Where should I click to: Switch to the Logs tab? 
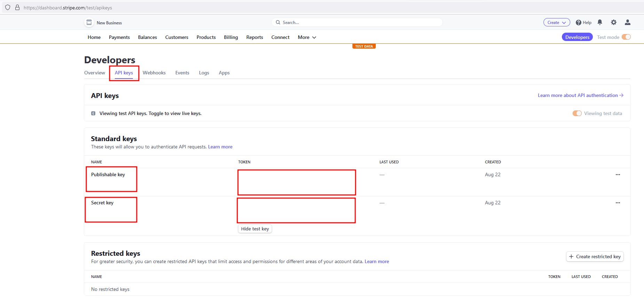pyautogui.click(x=204, y=73)
